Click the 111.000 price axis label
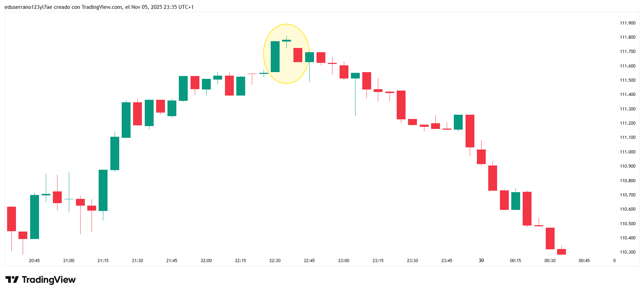 point(627,152)
